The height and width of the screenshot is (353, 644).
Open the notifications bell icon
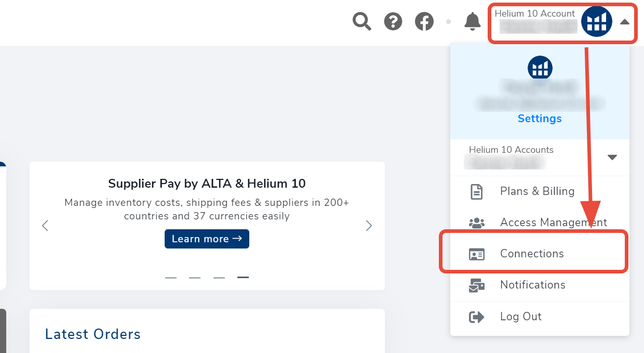[x=473, y=21]
